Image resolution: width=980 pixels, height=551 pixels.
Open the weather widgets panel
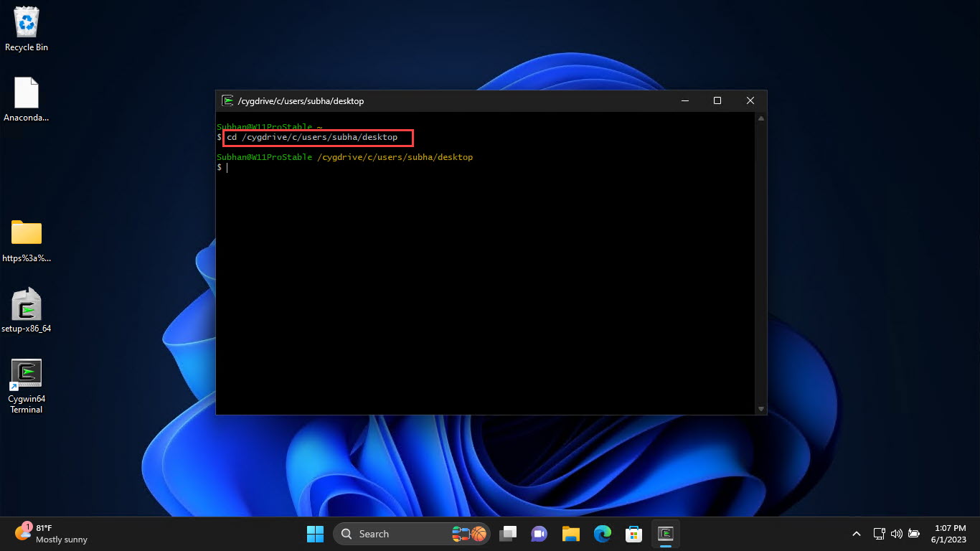(x=43, y=534)
